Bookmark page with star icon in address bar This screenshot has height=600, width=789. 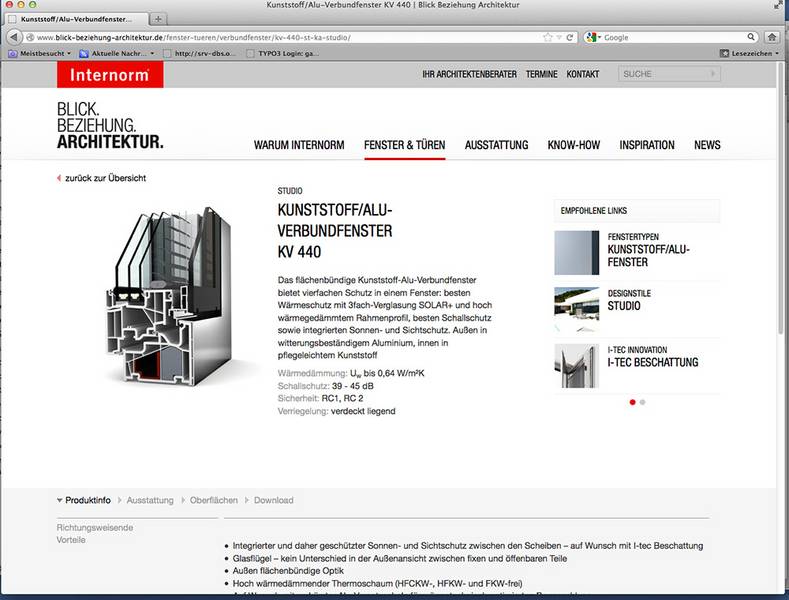click(548, 37)
